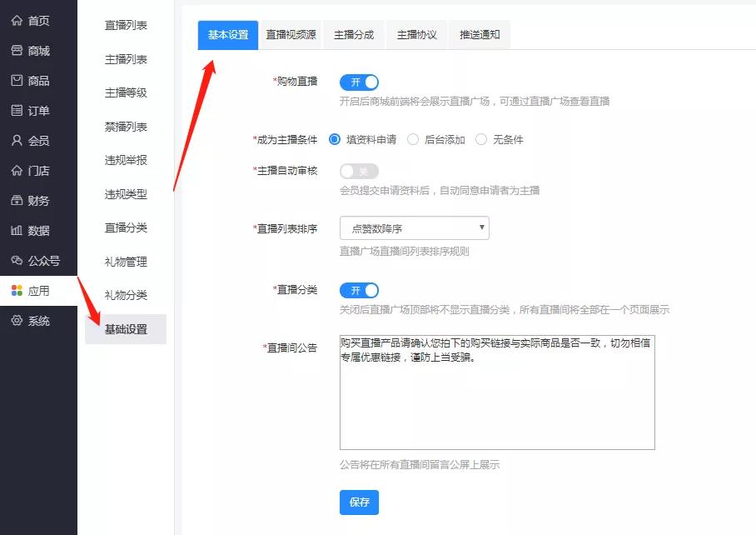This screenshot has width=756, height=535.
Task: Select the 后台添加 radio option
Action: point(413,139)
